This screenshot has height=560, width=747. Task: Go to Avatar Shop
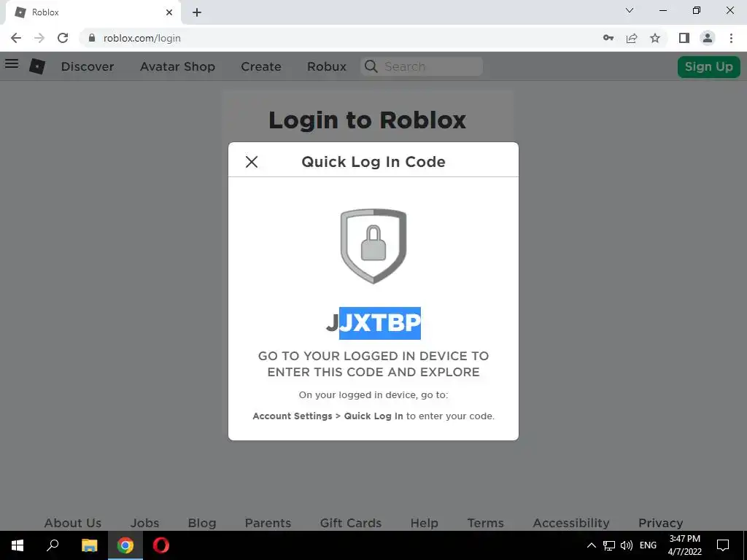(x=178, y=66)
